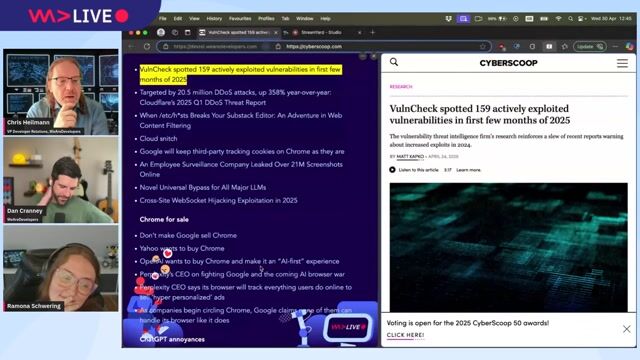
Task: Open the View menu
Action: [194, 19]
